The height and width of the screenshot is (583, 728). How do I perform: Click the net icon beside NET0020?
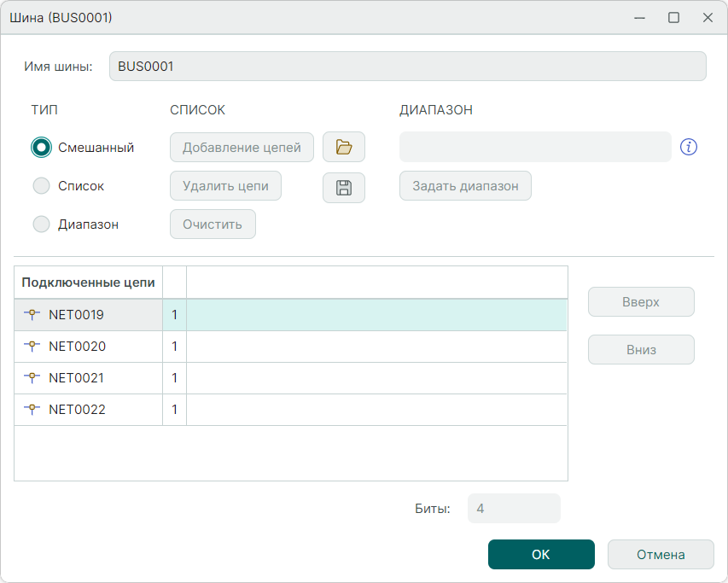click(32, 347)
